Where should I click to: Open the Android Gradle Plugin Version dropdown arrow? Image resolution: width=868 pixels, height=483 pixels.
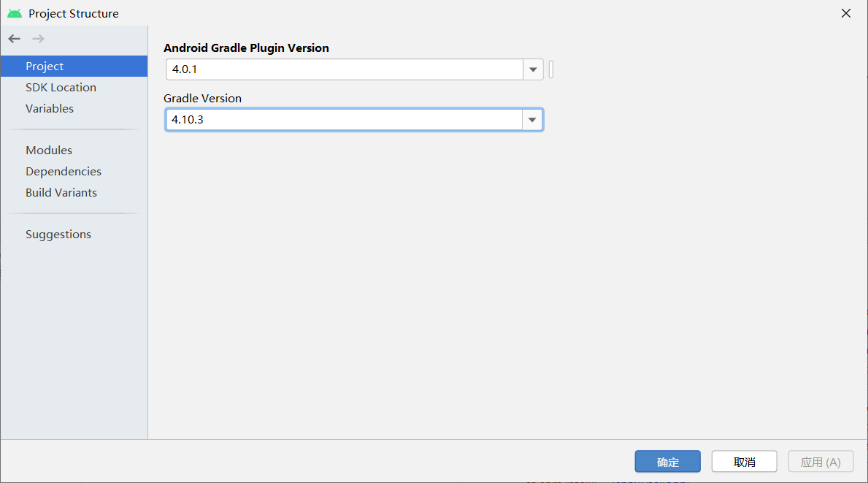(532, 69)
